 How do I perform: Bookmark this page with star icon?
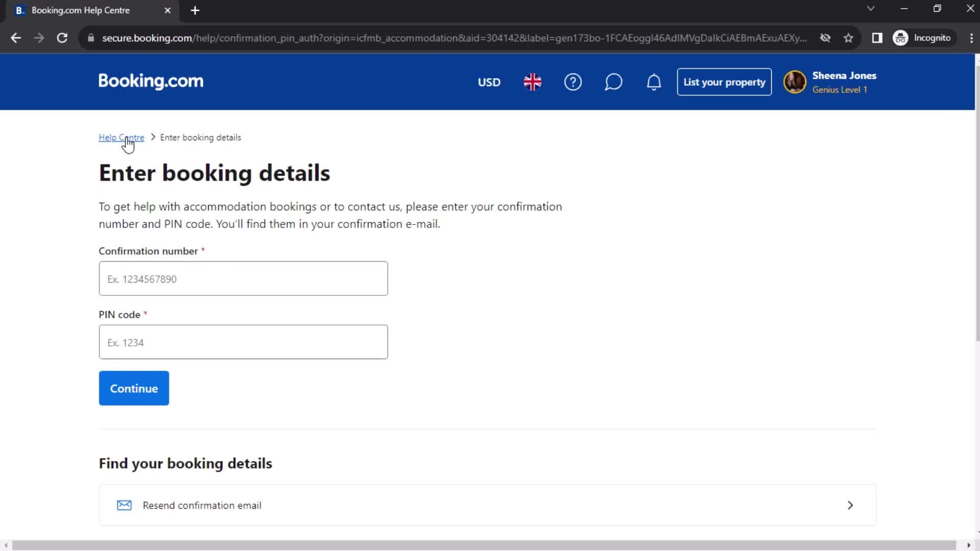pyautogui.click(x=848, y=38)
